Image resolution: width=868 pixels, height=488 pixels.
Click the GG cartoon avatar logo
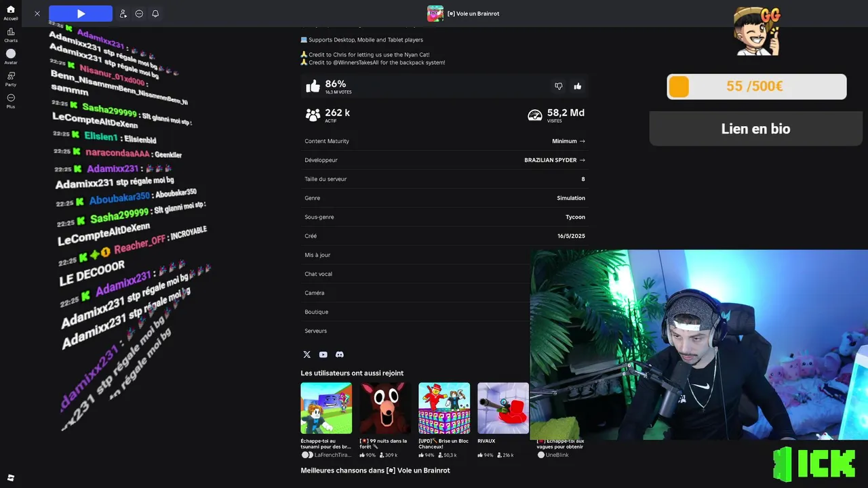[x=757, y=31]
